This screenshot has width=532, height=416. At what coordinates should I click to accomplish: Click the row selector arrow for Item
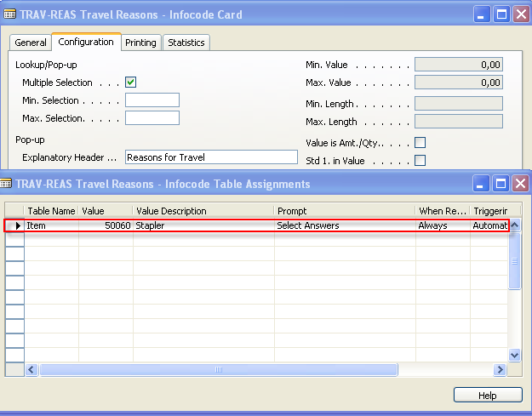15,225
